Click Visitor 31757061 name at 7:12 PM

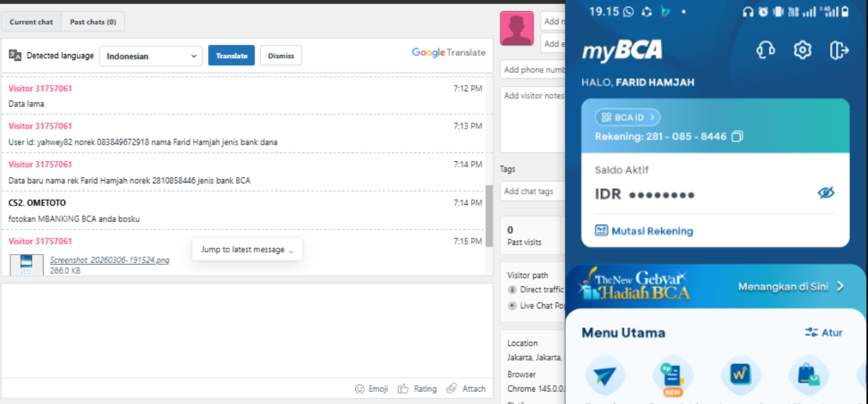pyautogui.click(x=40, y=89)
